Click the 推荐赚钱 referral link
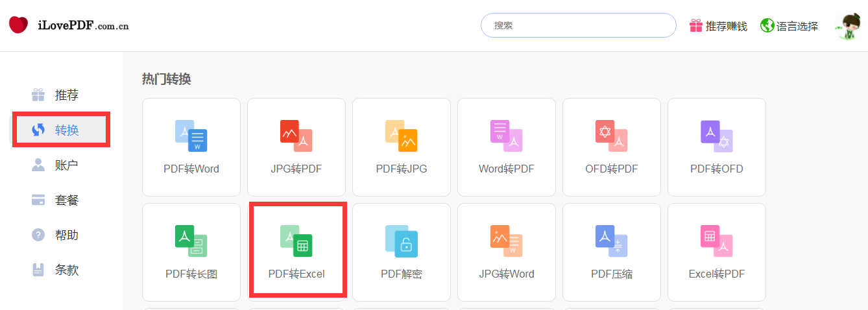The height and width of the screenshot is (310, 868). tap(718, 26)
